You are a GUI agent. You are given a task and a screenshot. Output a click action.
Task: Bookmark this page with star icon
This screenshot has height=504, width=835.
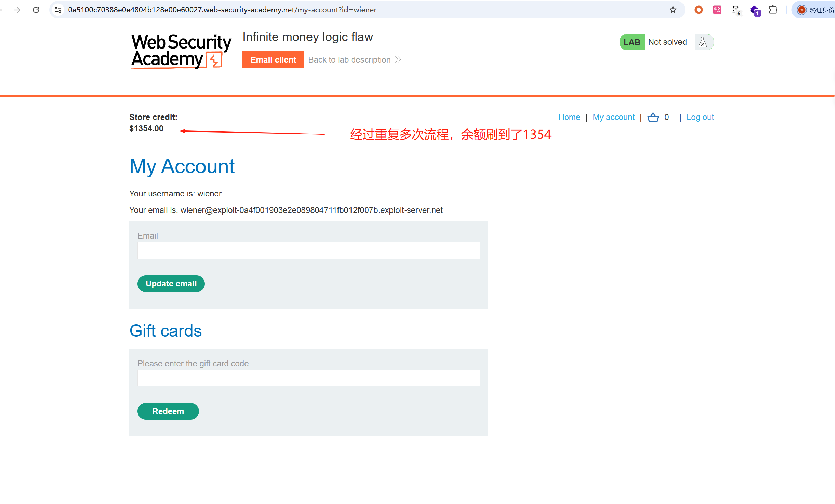coord(673,10)
